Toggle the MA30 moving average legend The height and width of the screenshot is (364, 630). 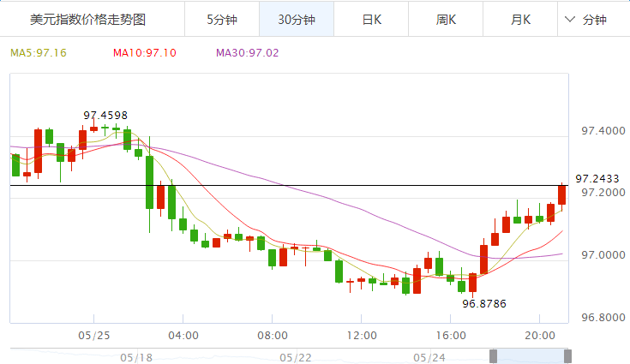248,53
